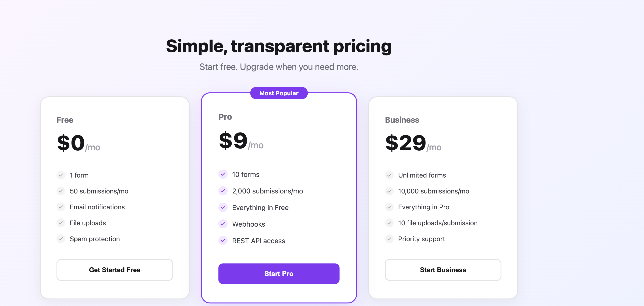Click Get Started Free
The width and height of the screenshot is (644, 306).
point(114,270)
